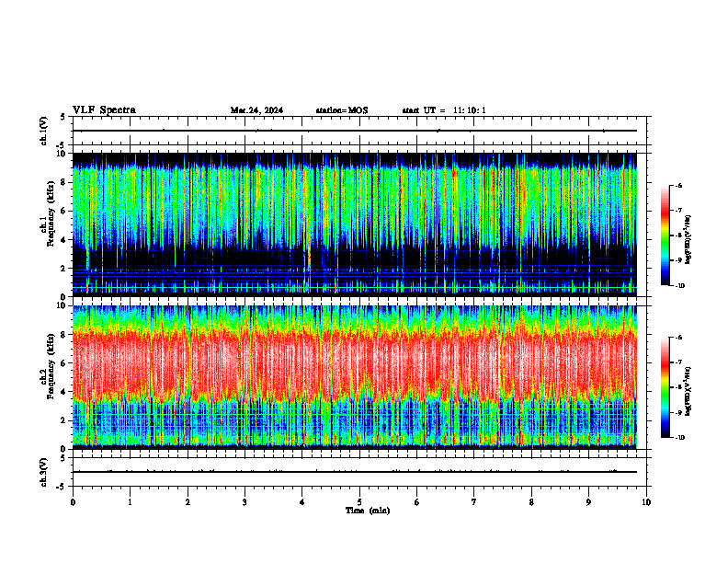Screen dimensions: 728x563
Task: Click the 'Time (min)' axis label
Action: pos(368,511)
